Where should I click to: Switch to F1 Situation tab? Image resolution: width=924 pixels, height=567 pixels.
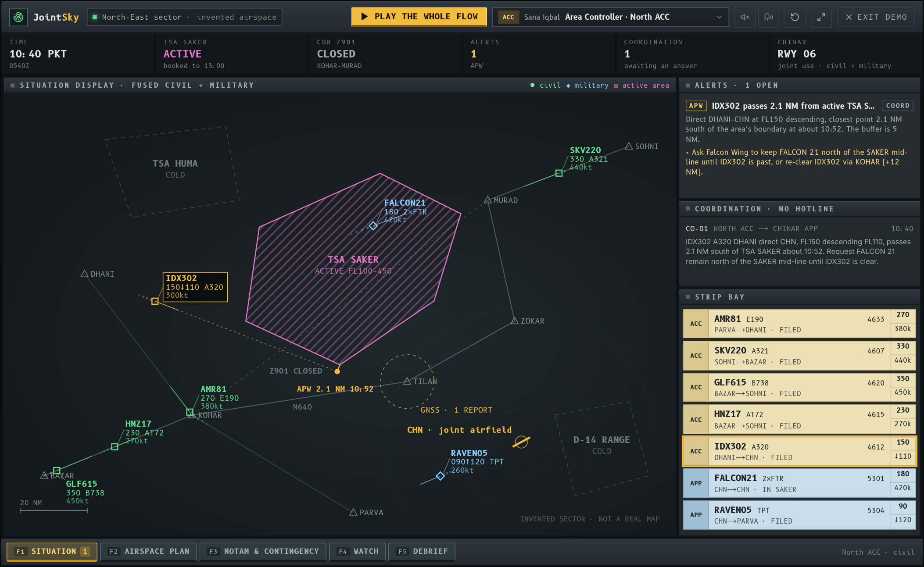(52, 552)
